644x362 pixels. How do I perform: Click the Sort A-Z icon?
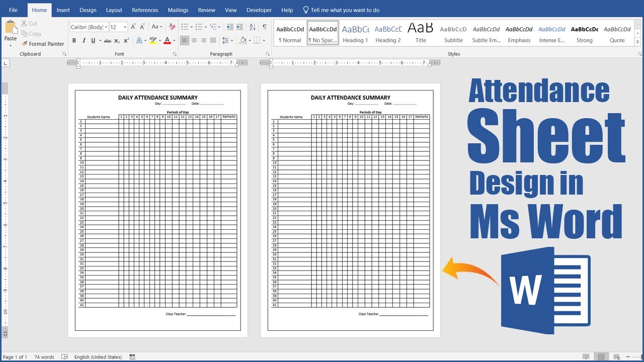point(252,27)
